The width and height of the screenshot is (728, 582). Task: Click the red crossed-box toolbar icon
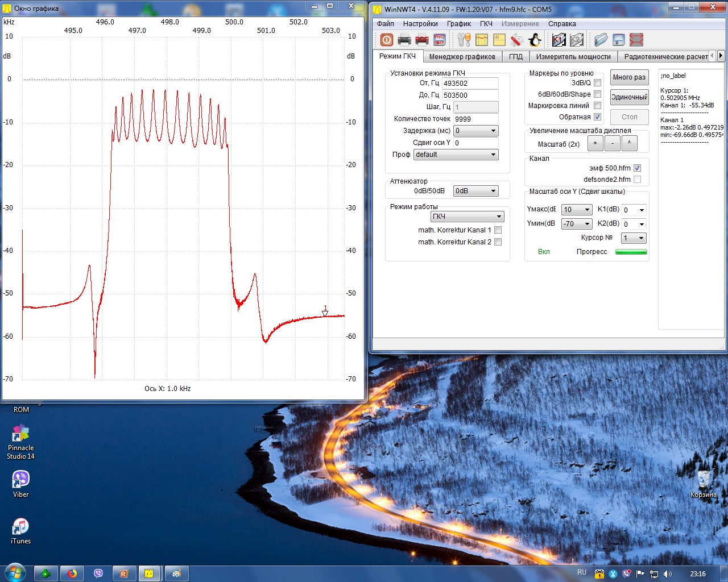636,40
